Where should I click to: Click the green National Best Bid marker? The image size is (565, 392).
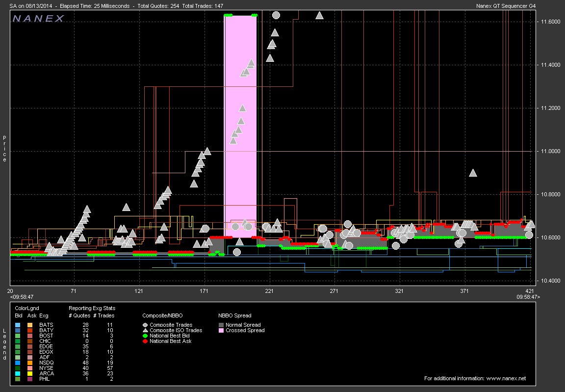pyautogui.click(x=145, y=336)
